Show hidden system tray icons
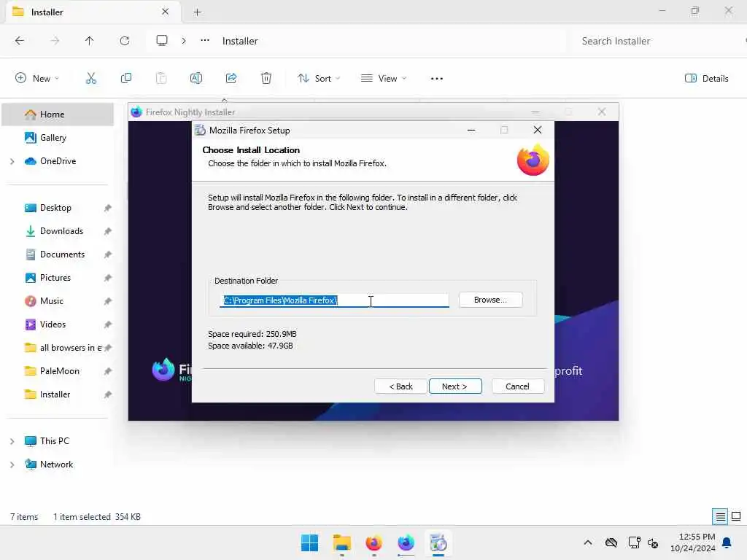 click(x=589, y=542)
